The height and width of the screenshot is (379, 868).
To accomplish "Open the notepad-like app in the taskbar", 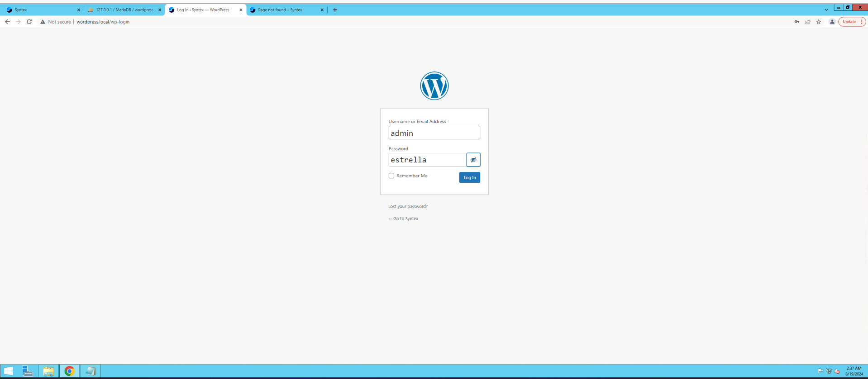I will click(90, 371).
